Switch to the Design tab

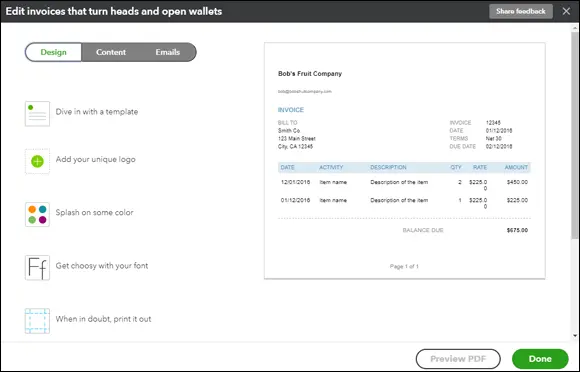(x=53, y=52)
